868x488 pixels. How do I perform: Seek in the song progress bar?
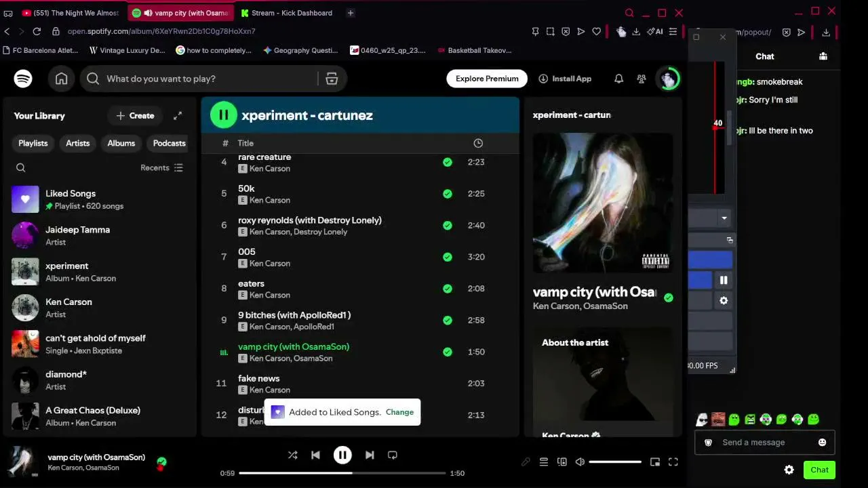click(x=342, y=473)
